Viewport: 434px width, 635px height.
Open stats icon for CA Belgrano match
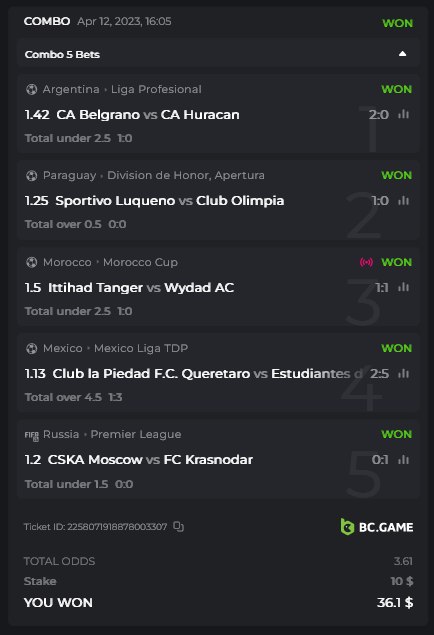coord(404,115)
